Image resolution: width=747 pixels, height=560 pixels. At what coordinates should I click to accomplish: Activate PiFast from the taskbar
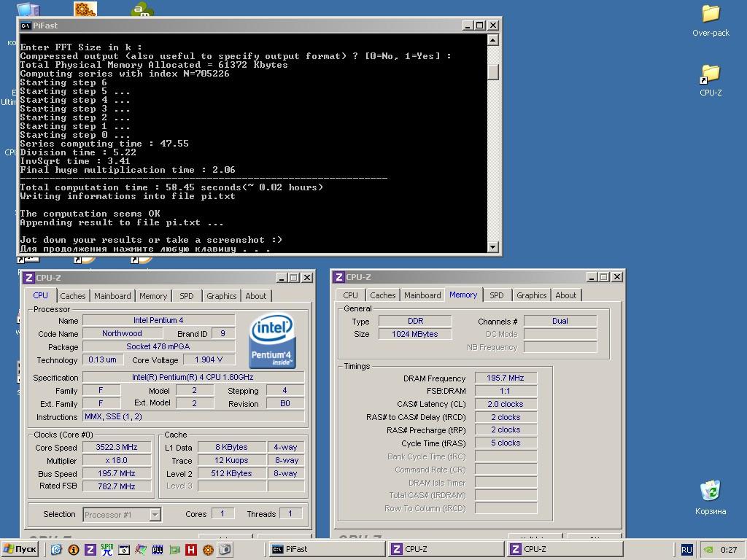pyautogui.click(x=327, y=550)
